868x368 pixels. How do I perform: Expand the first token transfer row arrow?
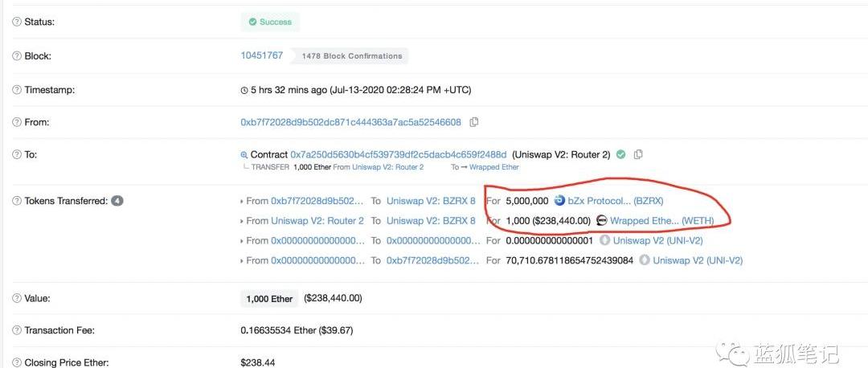pos(242,201)
